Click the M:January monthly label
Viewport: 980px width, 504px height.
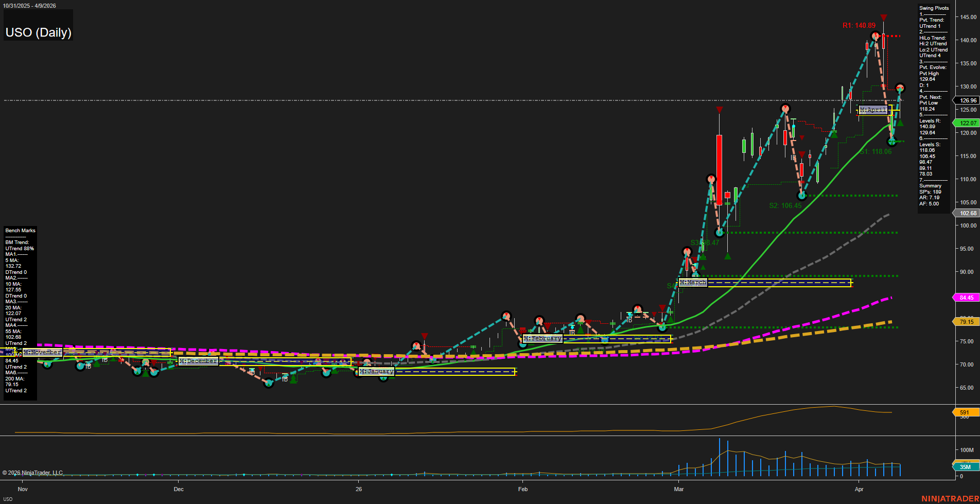[x=376, y=371]
